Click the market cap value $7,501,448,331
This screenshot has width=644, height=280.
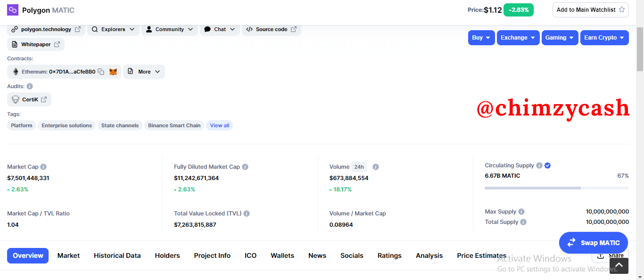(28, 178)
